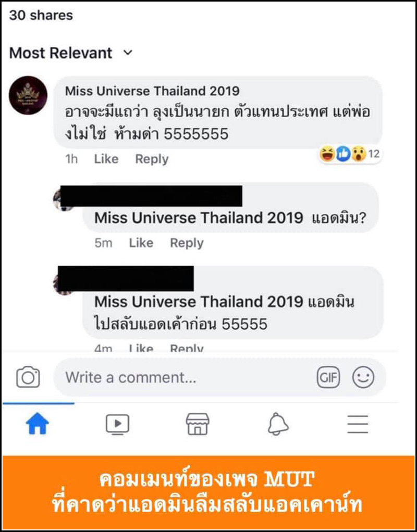View reactions count 12 on the comment
This screenshot has width=417, height=532.
349,155
